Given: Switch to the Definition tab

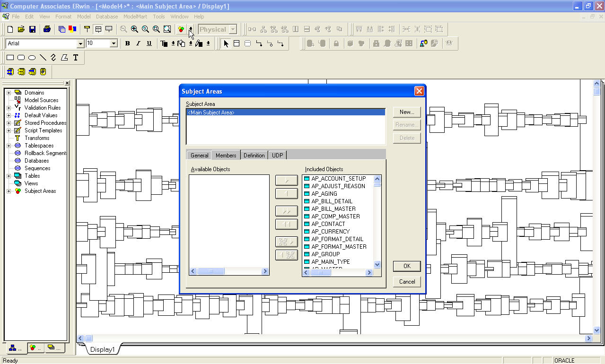Looking at the screenshot, I should tap(254, 155).
